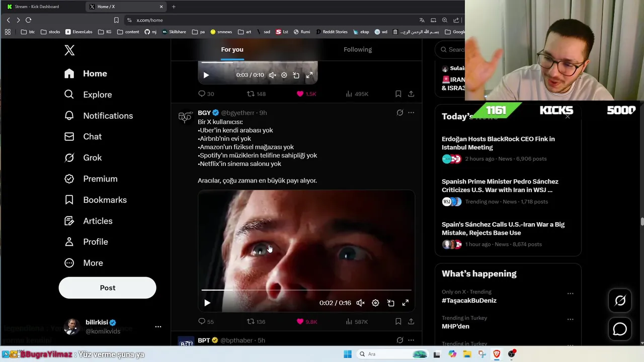Open options for #TaşacakBuDeniz trend
The width and height of the screenshot is (644, 362).
(x=570, y=293)
